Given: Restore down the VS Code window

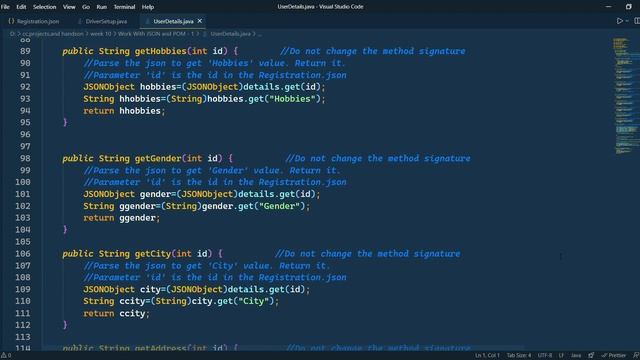Looking at the screenshot, I should pyautogui.click(x=629, y=7).
